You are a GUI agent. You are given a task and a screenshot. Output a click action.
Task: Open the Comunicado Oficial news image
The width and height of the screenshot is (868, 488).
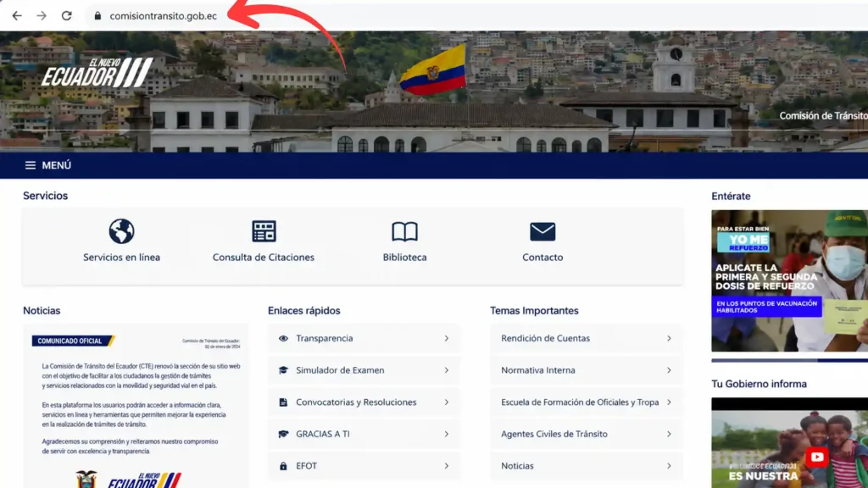pyautogui.click(x=136, y=407)
